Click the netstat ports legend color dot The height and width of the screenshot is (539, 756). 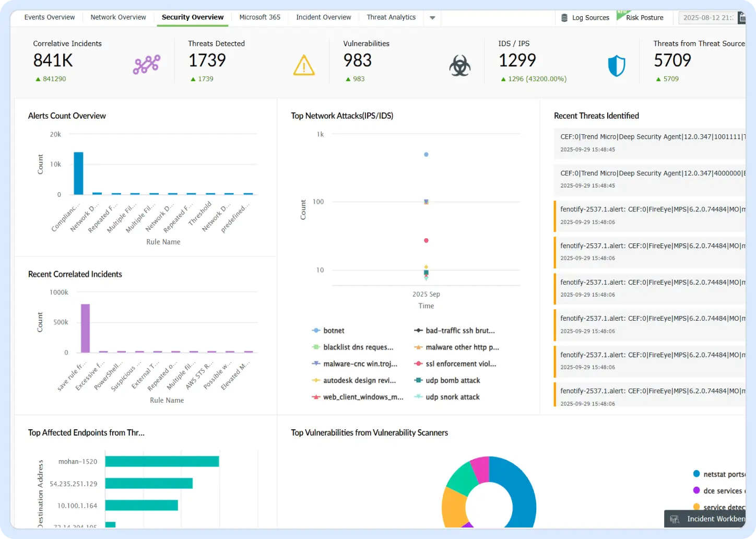(696, 474)
